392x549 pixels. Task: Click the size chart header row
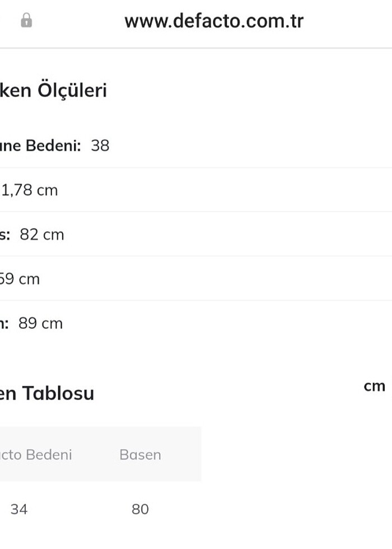coord(101,455)
